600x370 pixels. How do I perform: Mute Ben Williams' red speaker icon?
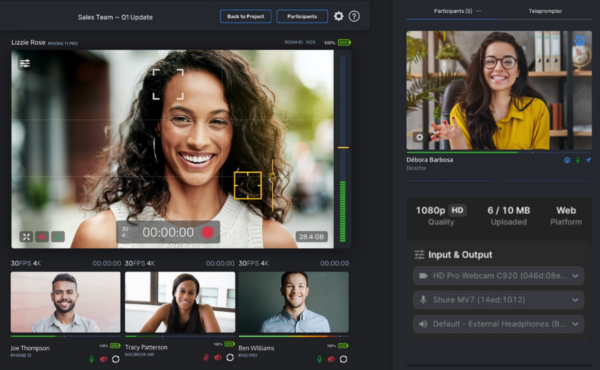click(331, 359)
